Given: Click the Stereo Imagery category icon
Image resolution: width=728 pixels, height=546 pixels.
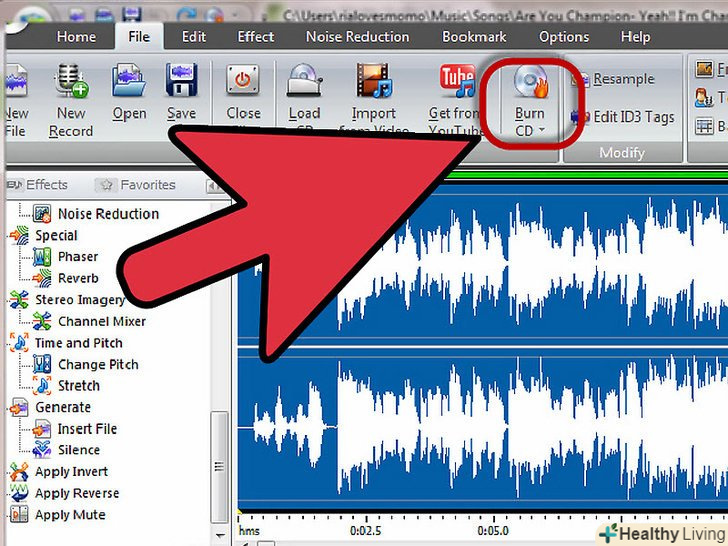Looking at the screenshot, I should tap(19, 299).
